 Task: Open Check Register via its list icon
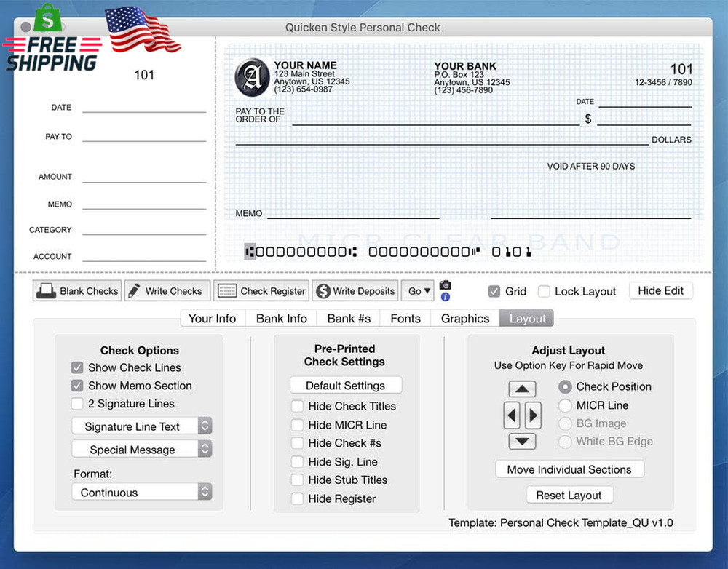228,290
